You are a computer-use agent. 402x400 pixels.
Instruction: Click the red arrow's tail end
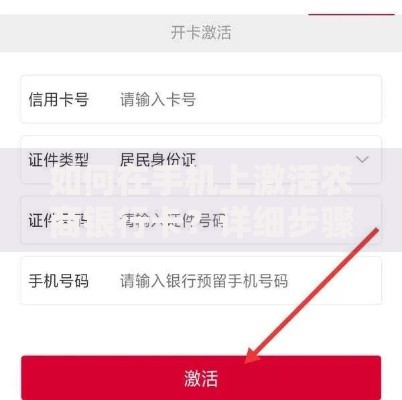tap(377, 230)
